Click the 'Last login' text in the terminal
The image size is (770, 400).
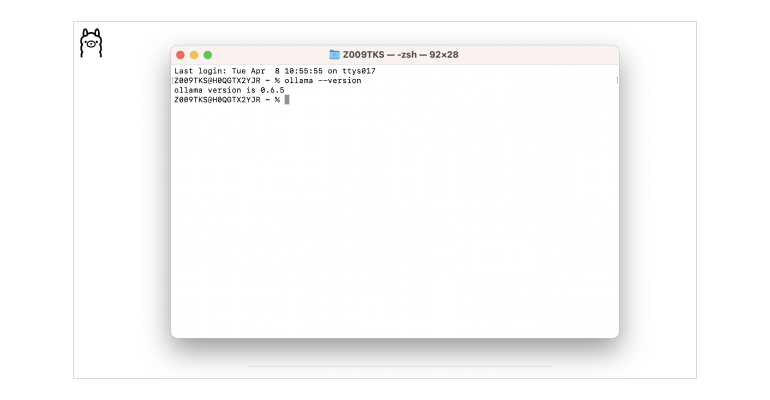point(195,71)
